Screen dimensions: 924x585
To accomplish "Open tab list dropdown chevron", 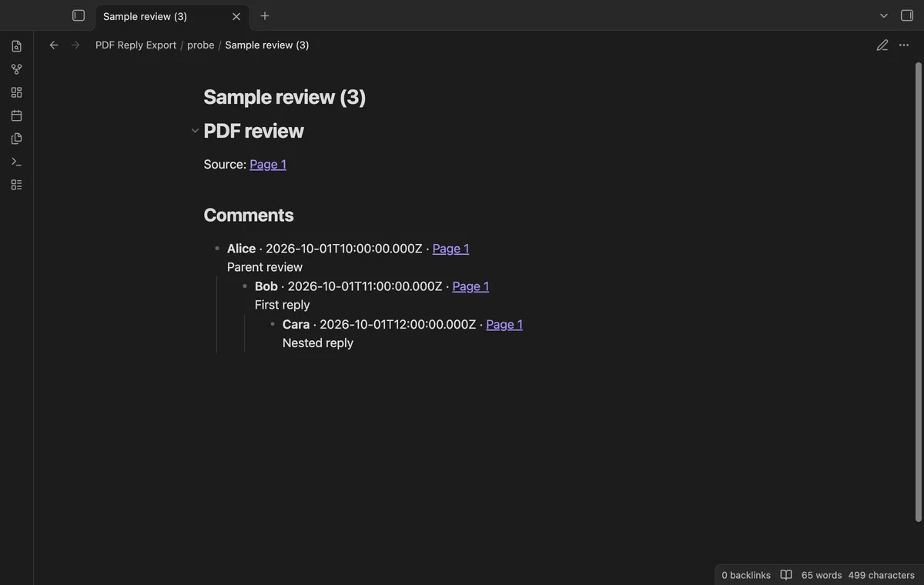I will click(x=884, y=15).
